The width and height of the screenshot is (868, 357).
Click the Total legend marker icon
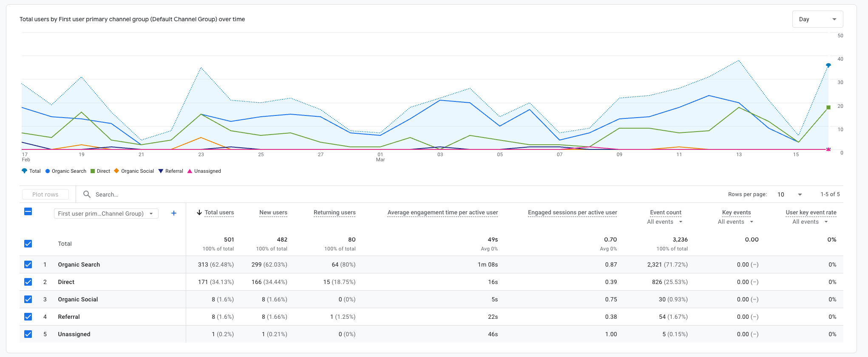(x=24, y=171)
